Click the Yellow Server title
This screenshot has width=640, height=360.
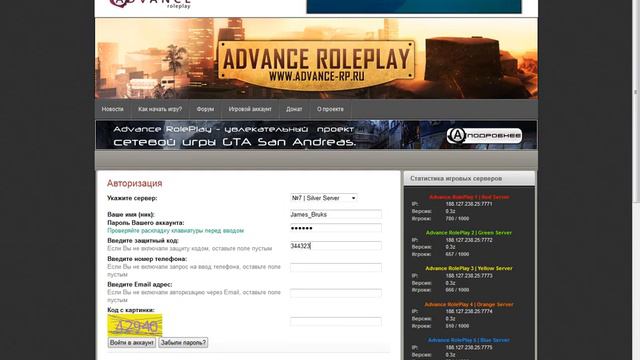(x=469, y=269)
